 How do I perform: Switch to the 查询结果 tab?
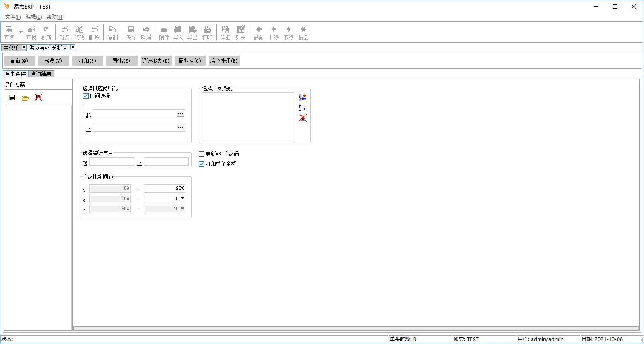(41, 74)
